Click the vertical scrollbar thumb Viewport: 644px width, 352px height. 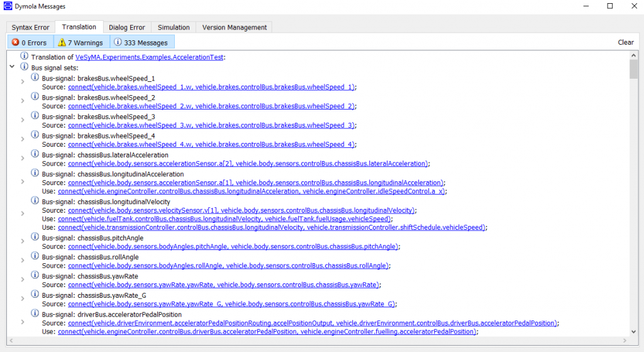633,69
